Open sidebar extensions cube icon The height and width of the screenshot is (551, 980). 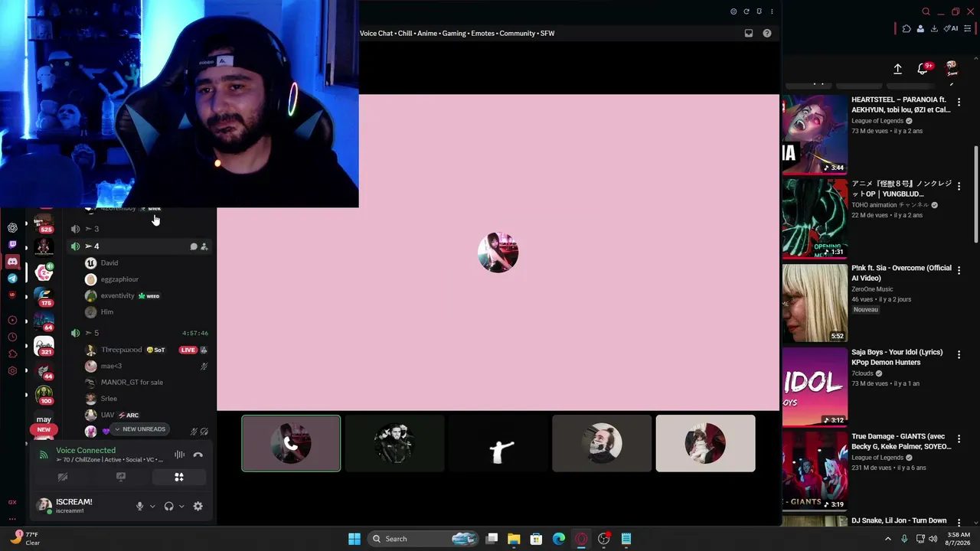[x=12, y=354]
